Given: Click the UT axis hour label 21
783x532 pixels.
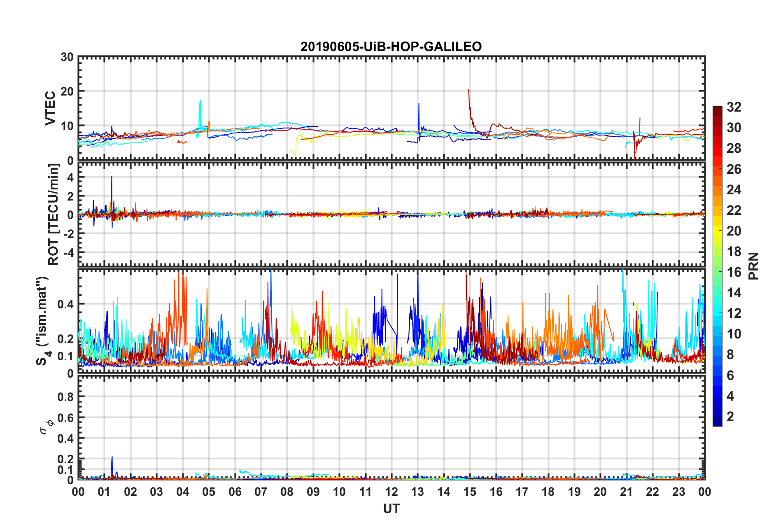Looking at the screenshot, I should (627, 492).
